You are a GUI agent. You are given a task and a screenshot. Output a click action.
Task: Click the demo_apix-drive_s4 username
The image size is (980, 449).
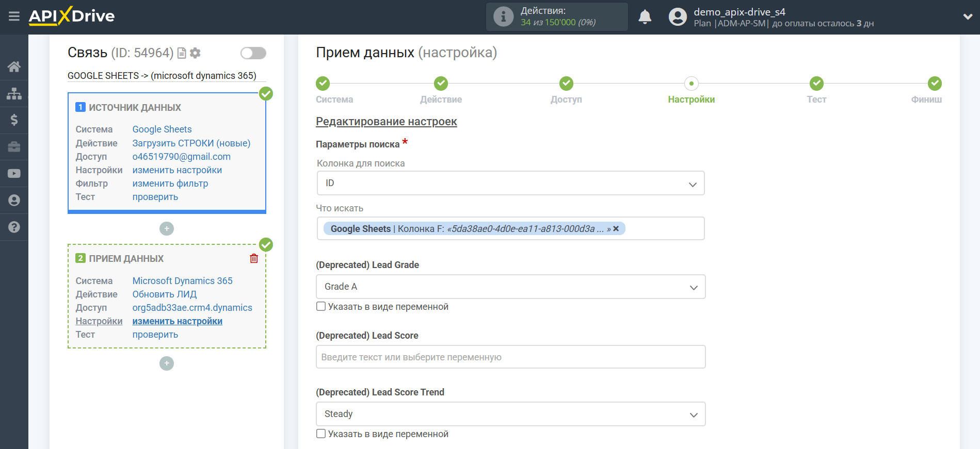pos(740,12)
